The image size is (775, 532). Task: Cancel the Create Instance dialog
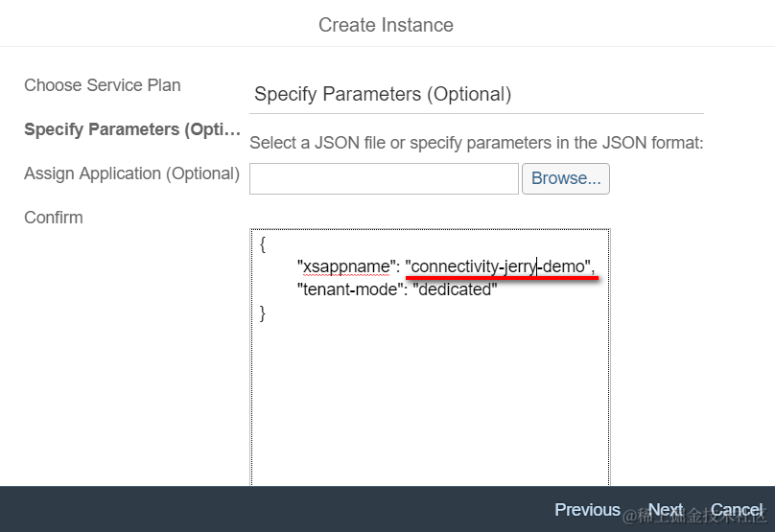(737, 510)
